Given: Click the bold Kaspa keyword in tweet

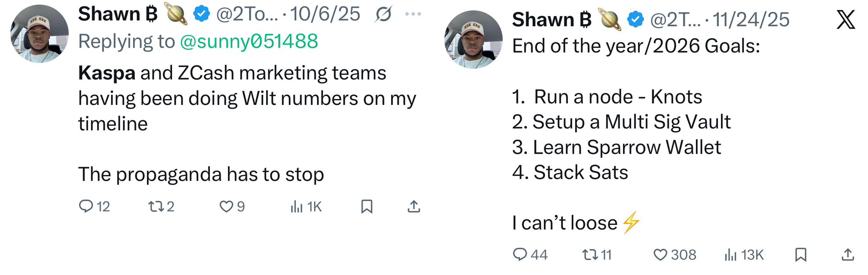Looking at the screenshot, I should 107,73.
